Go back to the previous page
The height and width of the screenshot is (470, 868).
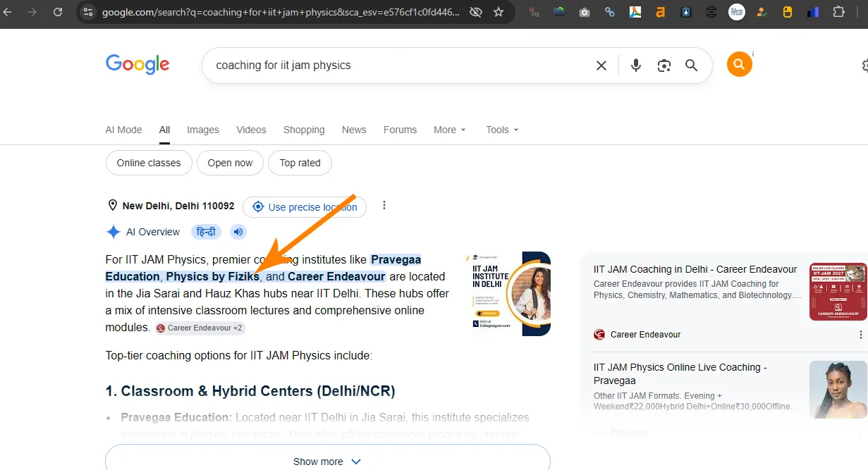[8, 12]
